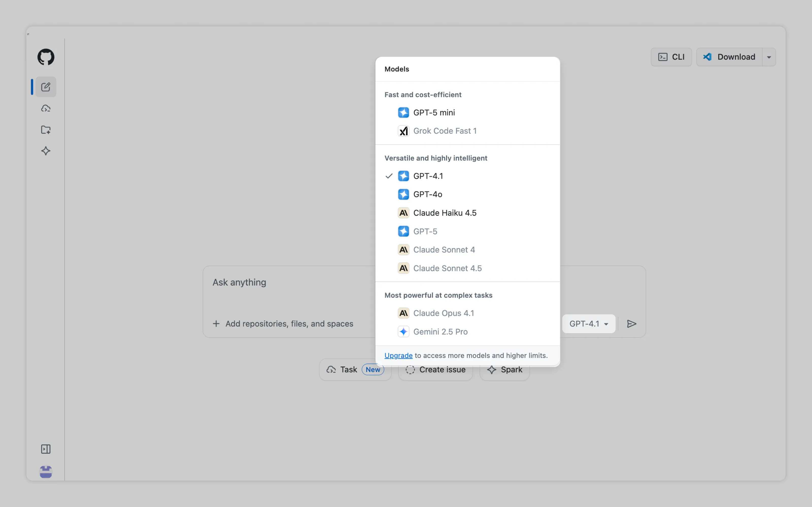Screen dimensions: 812x507
Task: Open the Spark icon in sidebar
Action: (46, 151)
